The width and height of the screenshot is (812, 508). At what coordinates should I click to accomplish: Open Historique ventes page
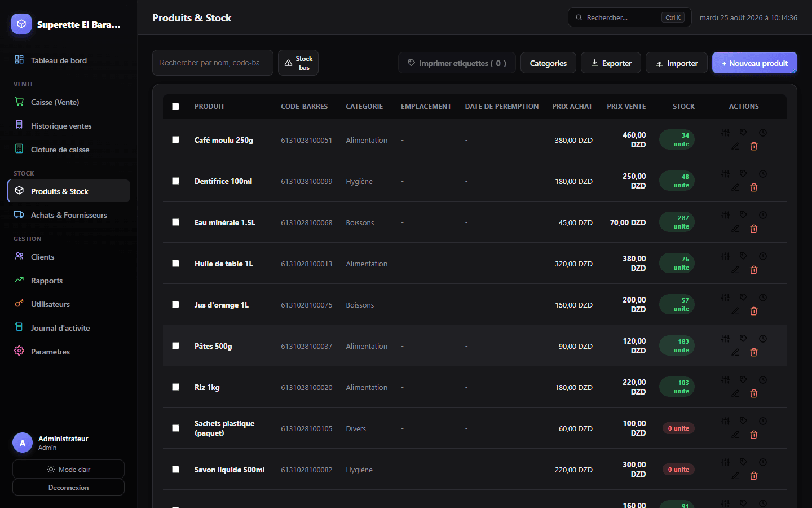pos(68,125)
